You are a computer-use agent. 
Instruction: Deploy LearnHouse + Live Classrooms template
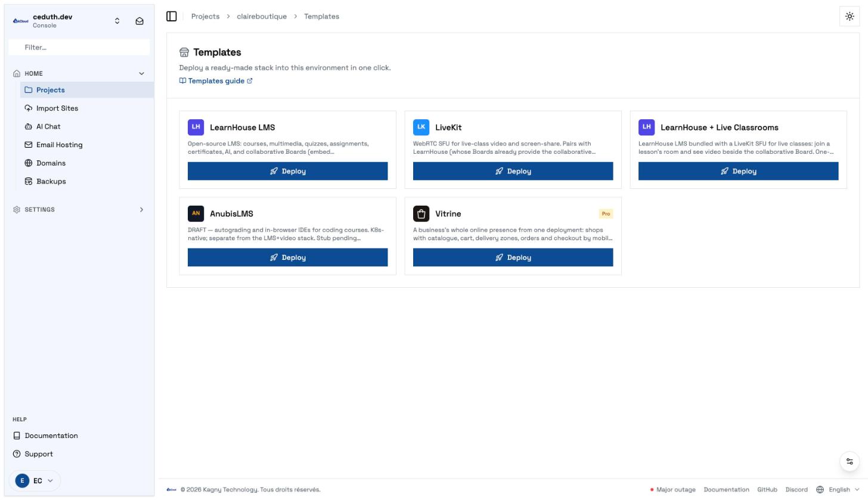click(x=739, y=171)
